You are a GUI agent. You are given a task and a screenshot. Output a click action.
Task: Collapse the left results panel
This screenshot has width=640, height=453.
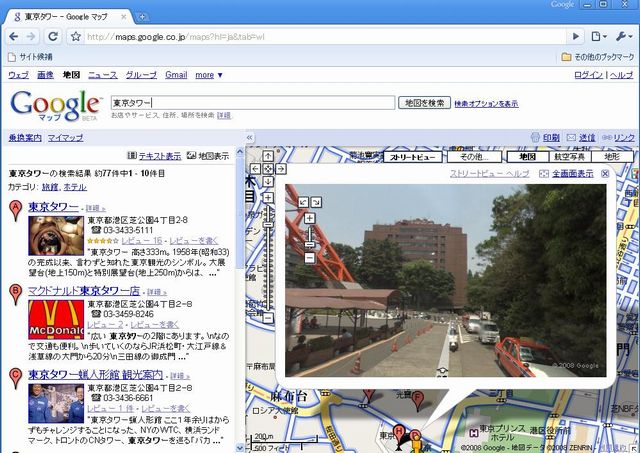pyautogui.click(x=250, y=138)
